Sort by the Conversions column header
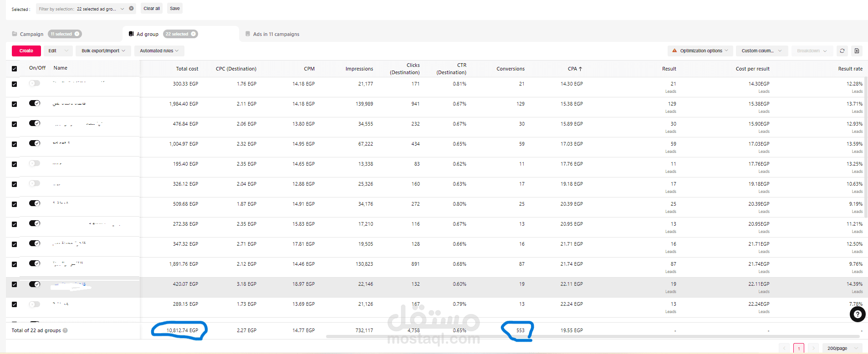This screenshot has width=868, height=354. 511,69
